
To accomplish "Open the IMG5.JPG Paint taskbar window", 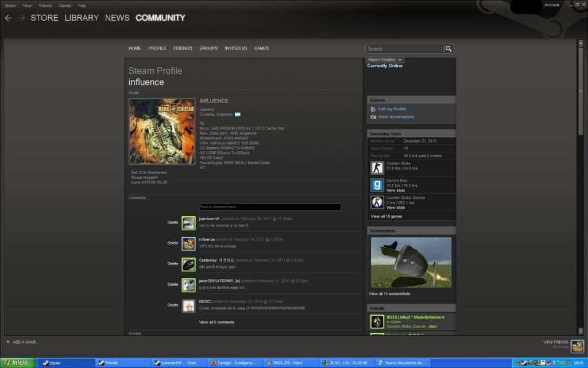I will click(291, 363).
